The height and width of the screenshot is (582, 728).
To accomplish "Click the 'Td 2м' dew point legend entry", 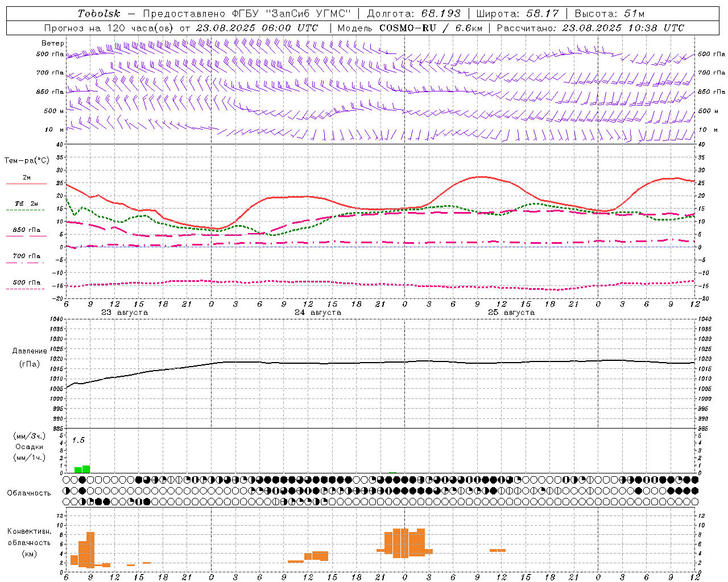I will pos(27,203).
